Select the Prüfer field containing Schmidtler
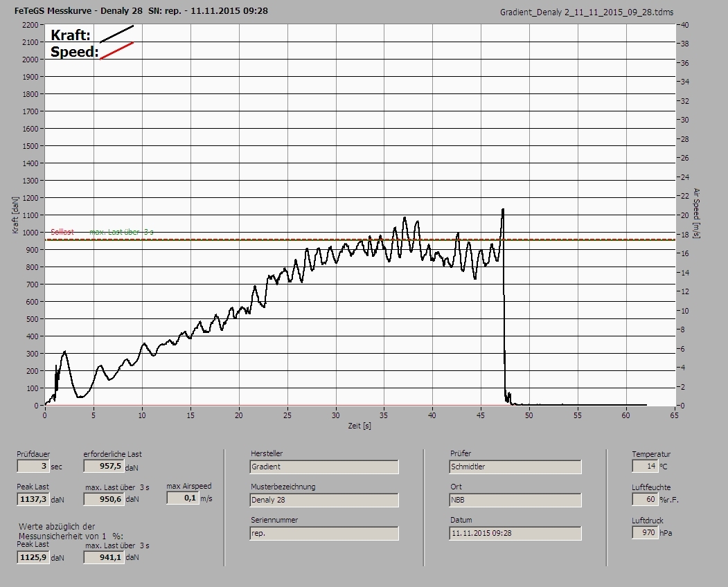 515,467
